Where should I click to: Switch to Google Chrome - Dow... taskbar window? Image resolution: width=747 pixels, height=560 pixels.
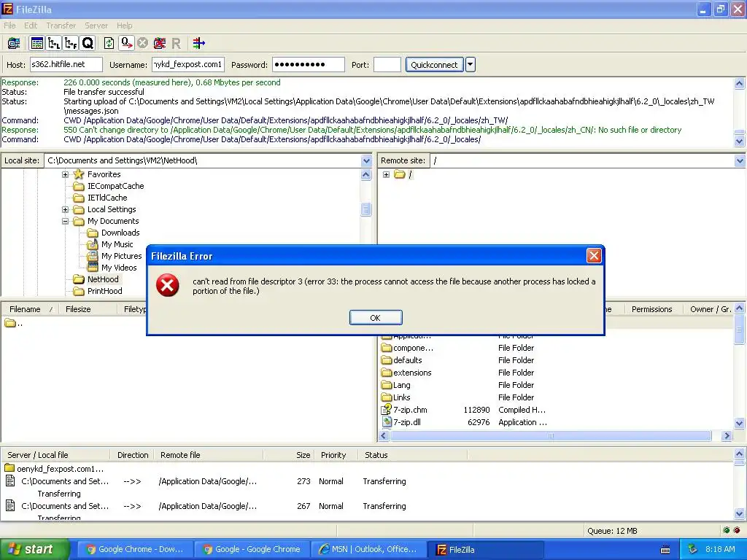pyautogui.click(x=134, y=549)
